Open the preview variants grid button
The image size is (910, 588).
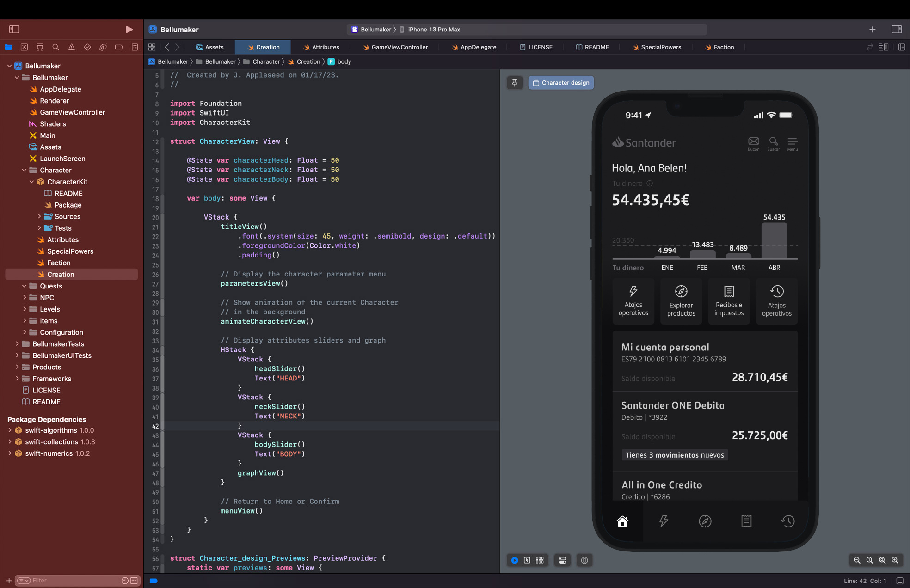coord(540,560)
